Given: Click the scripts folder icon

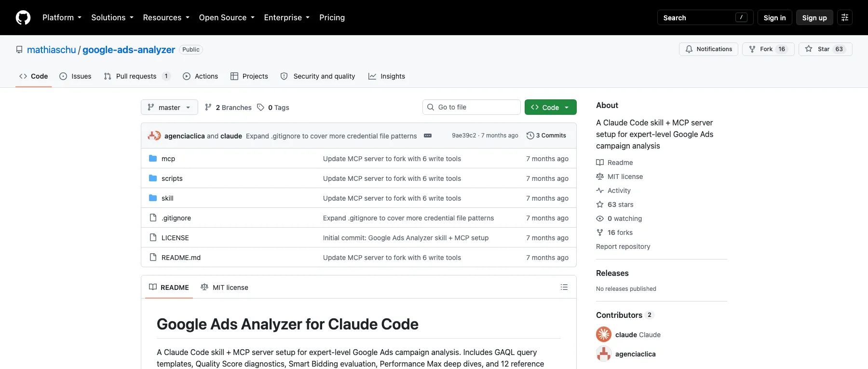Looking at the screenshot, I should 153,178.
